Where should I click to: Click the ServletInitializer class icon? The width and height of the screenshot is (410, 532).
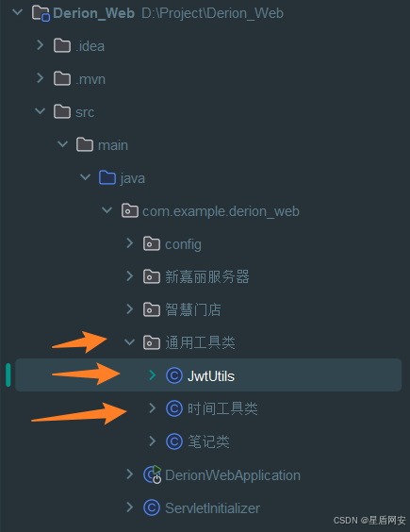152,507
